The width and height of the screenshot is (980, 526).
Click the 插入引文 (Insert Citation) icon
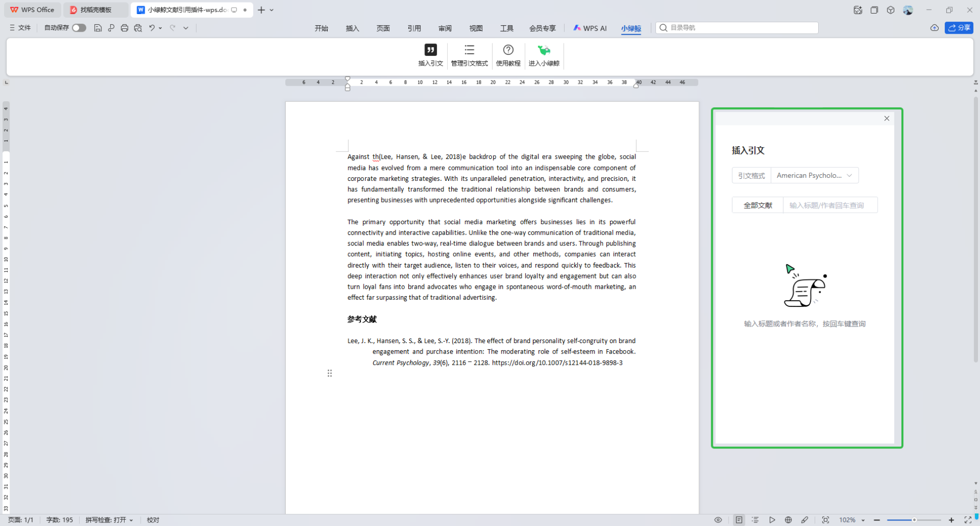[430, 50]
